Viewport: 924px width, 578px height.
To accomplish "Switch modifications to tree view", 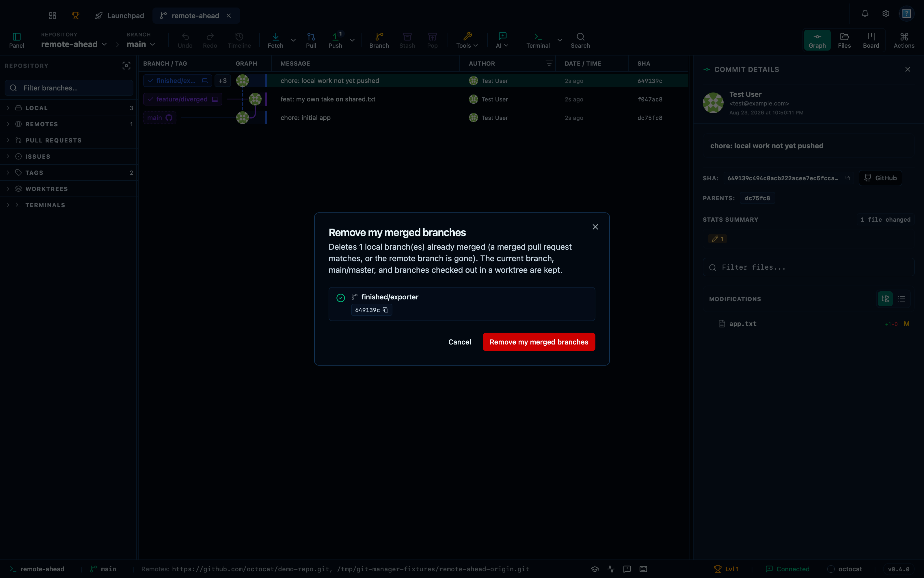I will (885, 299).
